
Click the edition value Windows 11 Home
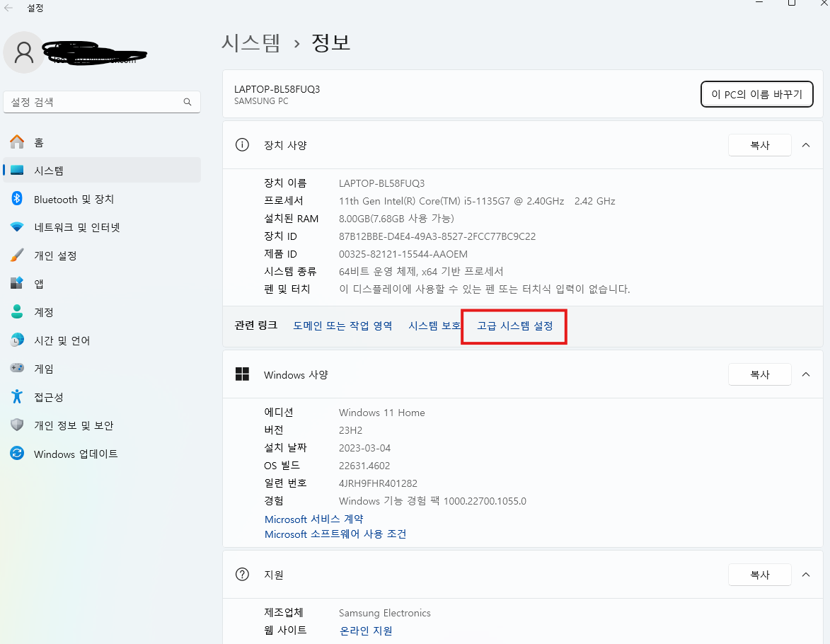[x=381, y=413]
